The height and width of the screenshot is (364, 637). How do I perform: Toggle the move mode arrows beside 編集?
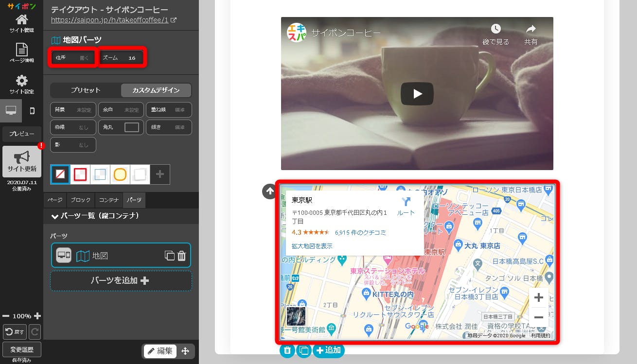(185, 351)
